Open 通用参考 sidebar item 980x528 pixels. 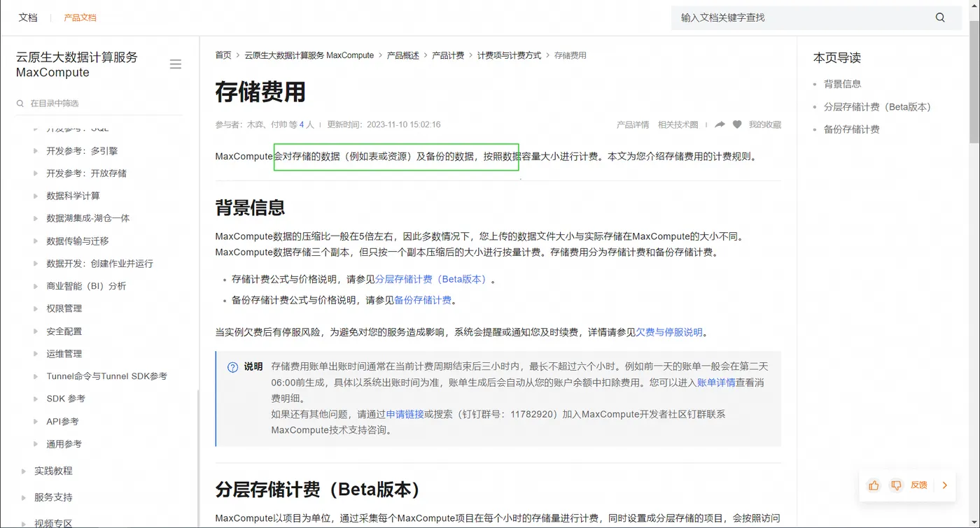click(x=64, y=444)
